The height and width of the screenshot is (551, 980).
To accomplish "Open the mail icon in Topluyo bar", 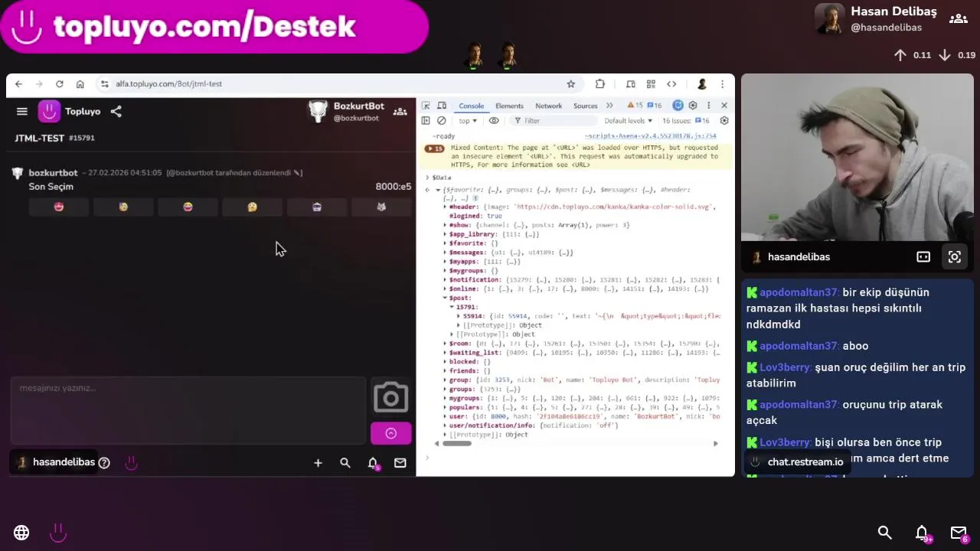I will coord(400,463).
